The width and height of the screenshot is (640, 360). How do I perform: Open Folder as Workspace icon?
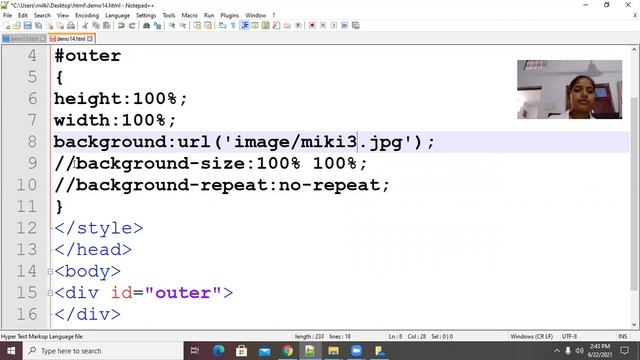[x=287, y=25]
